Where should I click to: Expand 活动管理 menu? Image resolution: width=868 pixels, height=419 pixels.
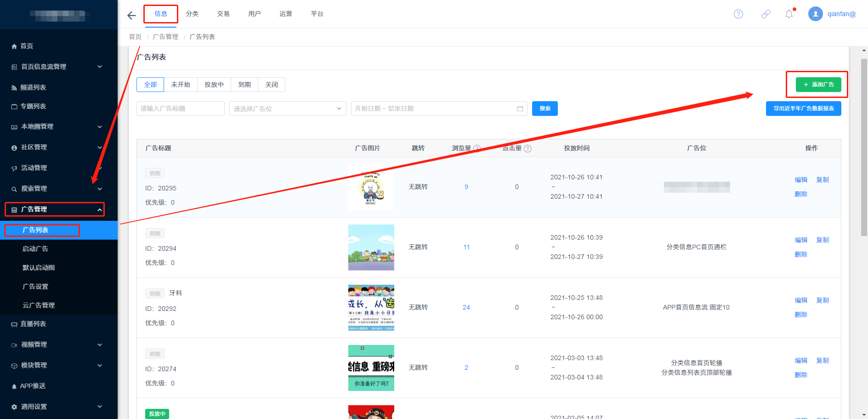click(x=59, y=168)
